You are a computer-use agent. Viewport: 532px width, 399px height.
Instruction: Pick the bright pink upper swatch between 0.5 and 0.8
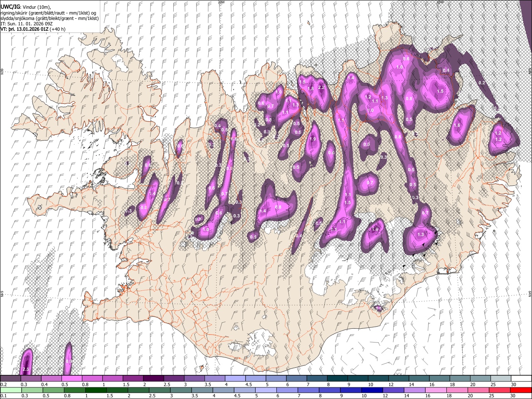pos(71,379)
